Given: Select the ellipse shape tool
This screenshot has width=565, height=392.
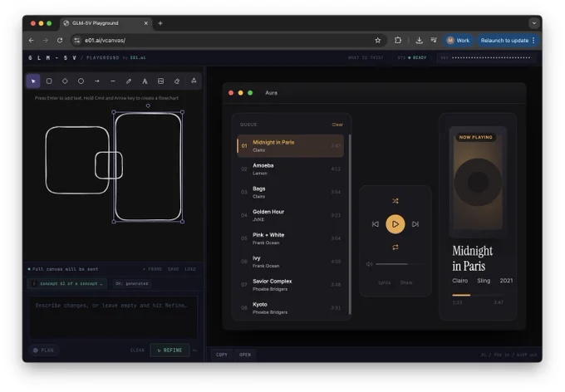Looking at the screenshot, I should [x=81, y=81].
